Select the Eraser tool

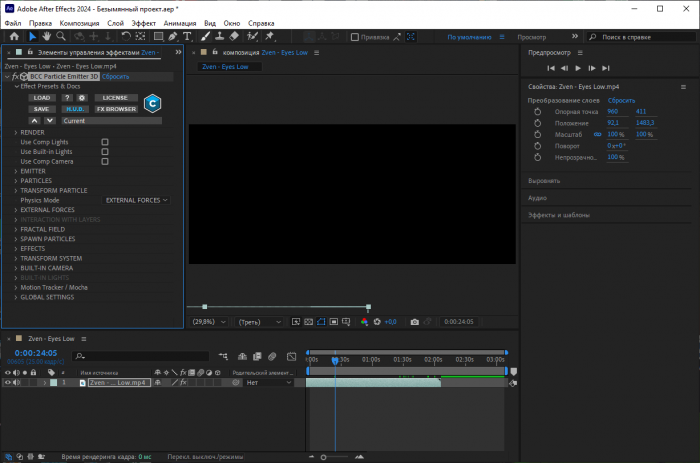pos(234,36)
